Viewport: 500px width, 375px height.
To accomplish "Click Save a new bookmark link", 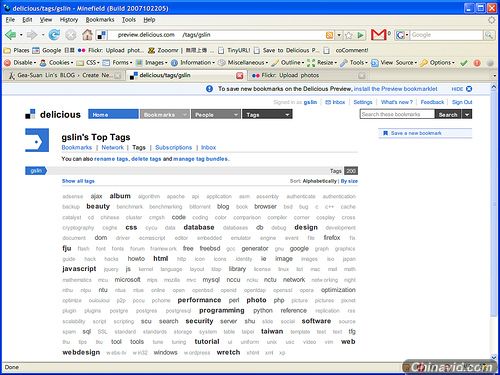I will point(416,133).
